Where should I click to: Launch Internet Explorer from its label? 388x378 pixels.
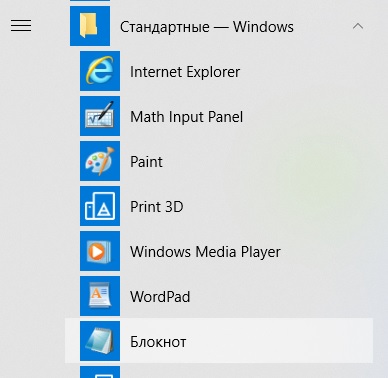click(x=185, y=72)
